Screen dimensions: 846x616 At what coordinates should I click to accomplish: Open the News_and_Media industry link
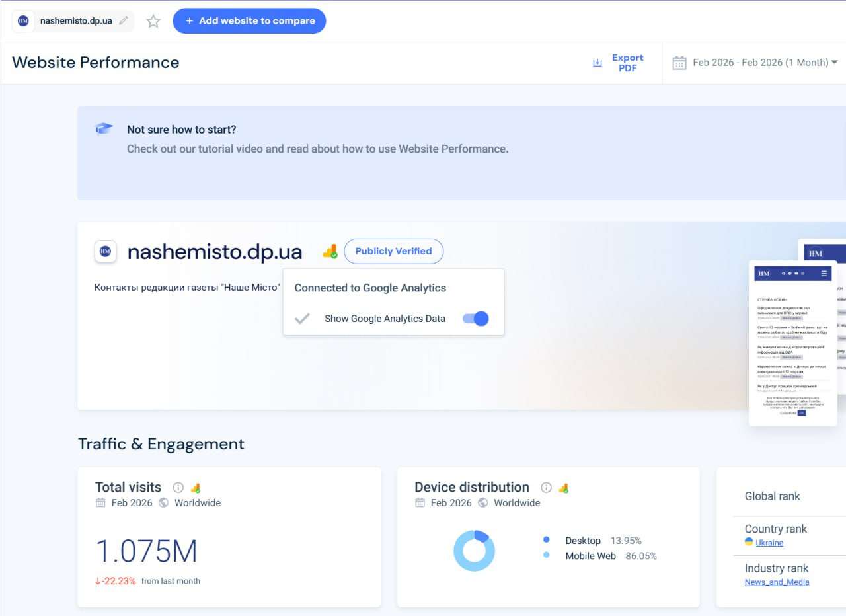point(777,582)
